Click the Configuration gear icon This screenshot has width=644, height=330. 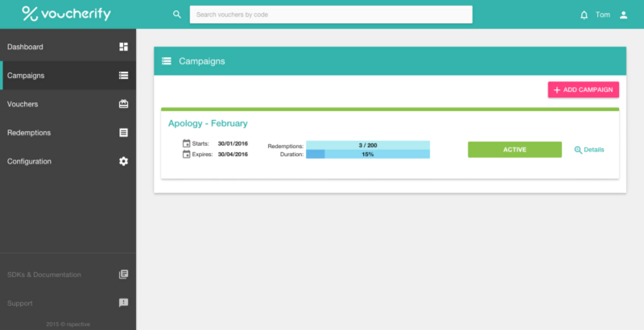click(124, 161)
